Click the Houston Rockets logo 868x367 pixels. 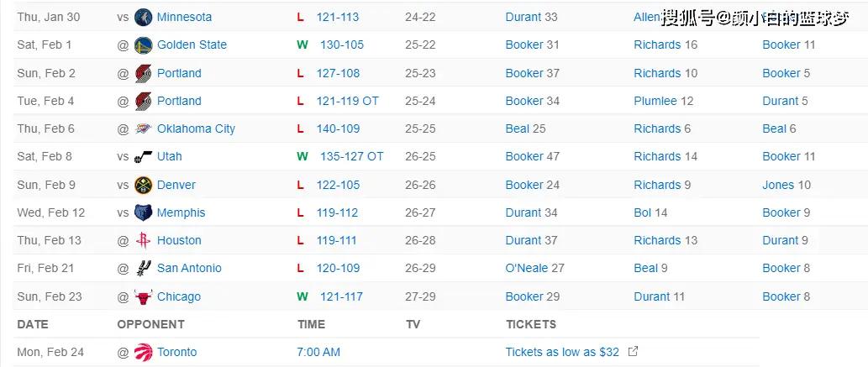coord(144,240)
